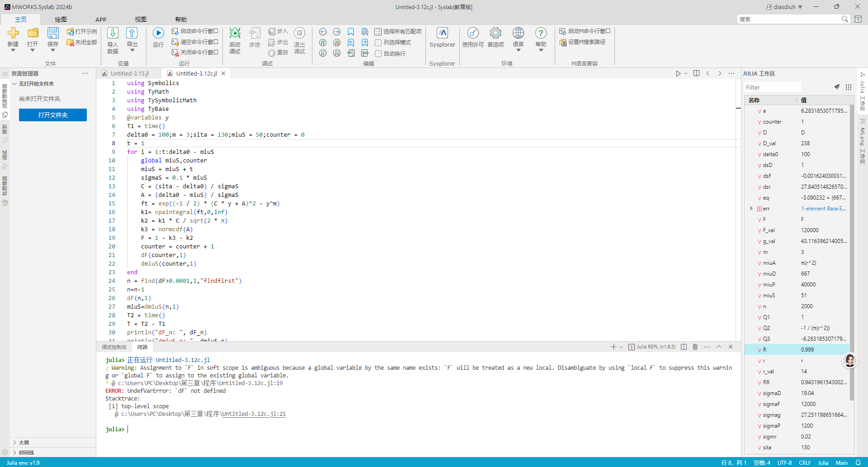
Task: Click 打开示例 button
Action: [x=82, y=31]
